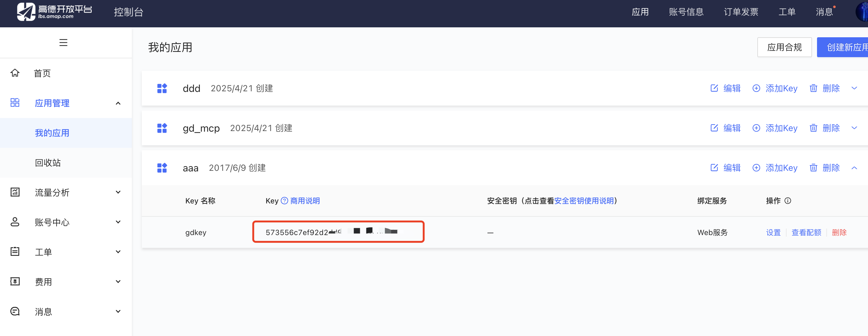Open 回收站 in the sidebar
Image resolution: width=868 pixels, height=336 pixels.
[48, 163]
